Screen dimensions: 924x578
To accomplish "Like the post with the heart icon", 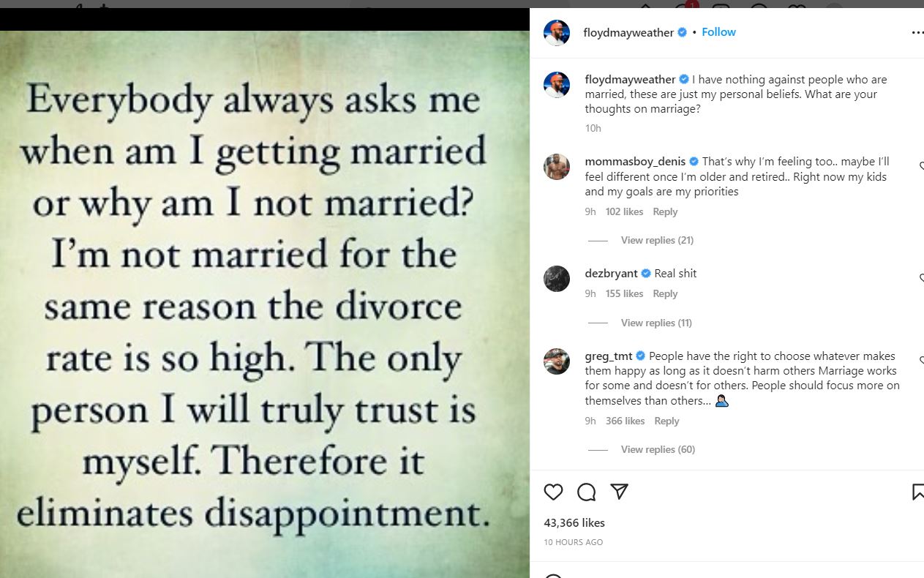I will click(x=554, y=492).
